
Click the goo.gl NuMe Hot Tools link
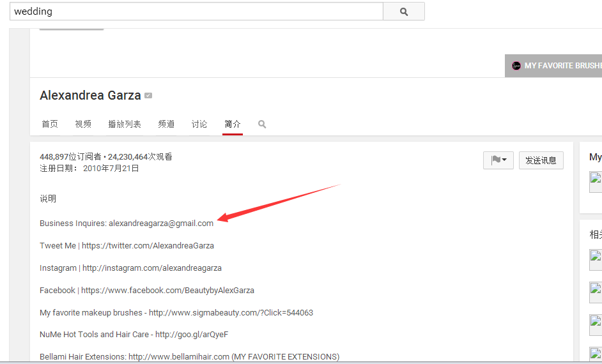coord(192,335)
